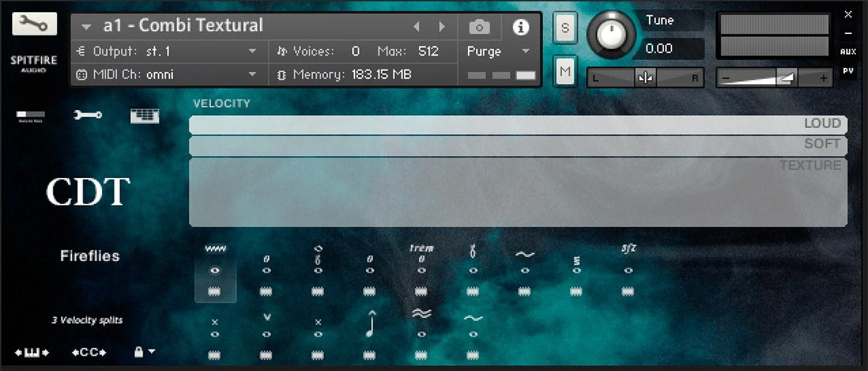Open the expert view wrench icon
This screenshot has height=371, width=868.
tap(88, 115)
